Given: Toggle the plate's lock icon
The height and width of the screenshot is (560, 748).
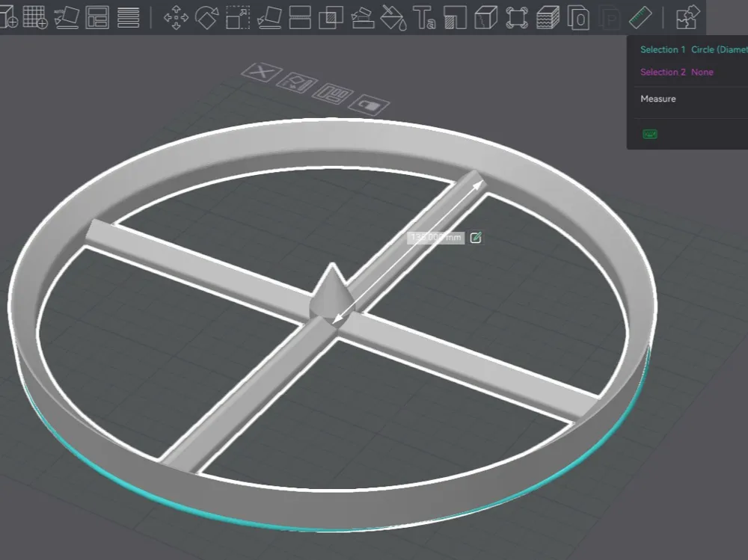Looking at the screenshot, I should click(369, 103).
